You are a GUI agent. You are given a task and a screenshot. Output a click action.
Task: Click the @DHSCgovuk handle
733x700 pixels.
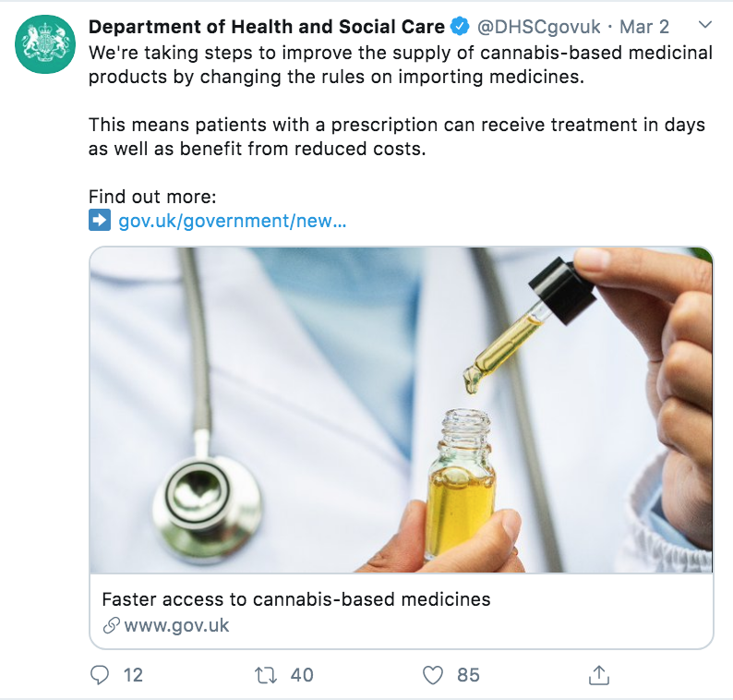538,27
